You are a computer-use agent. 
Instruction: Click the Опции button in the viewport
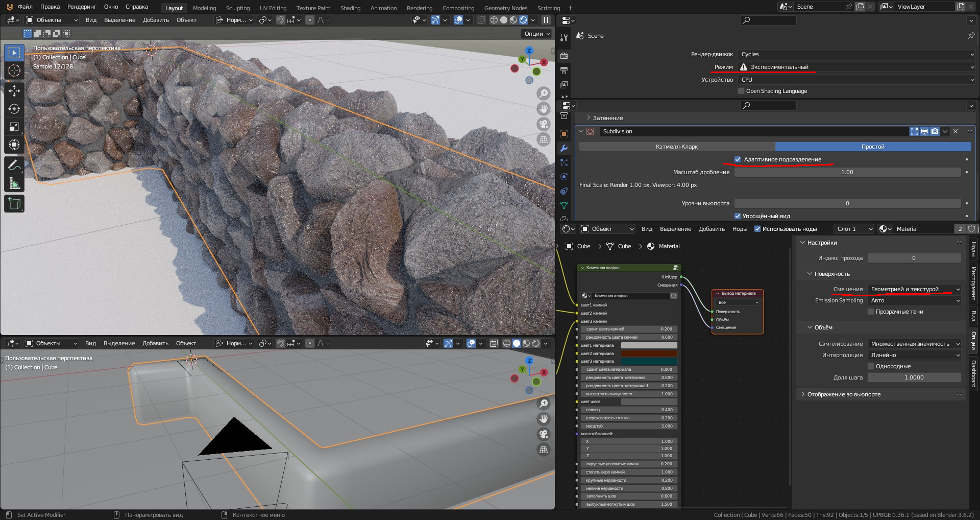pyautogui.click(x=537, y=34)
